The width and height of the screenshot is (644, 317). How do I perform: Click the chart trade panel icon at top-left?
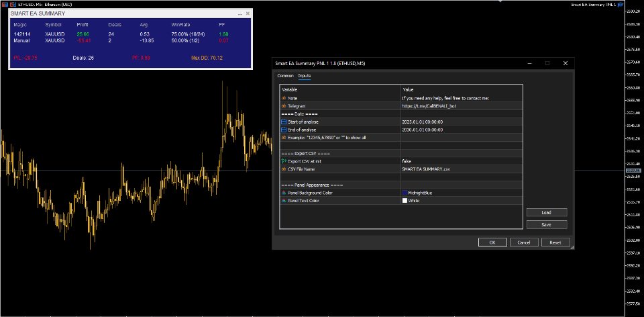(x=4, y=4)
